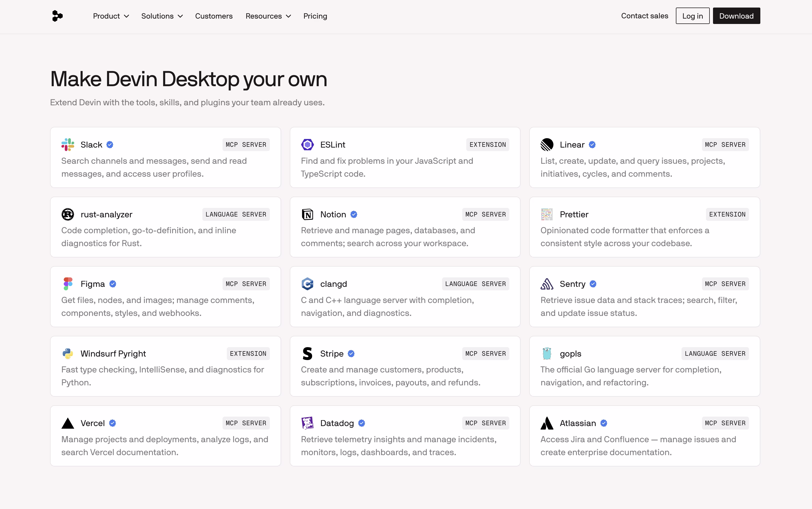The image size is (812, 509).
Task: Click the verified badge next to Linear
Action: (592, 144)
